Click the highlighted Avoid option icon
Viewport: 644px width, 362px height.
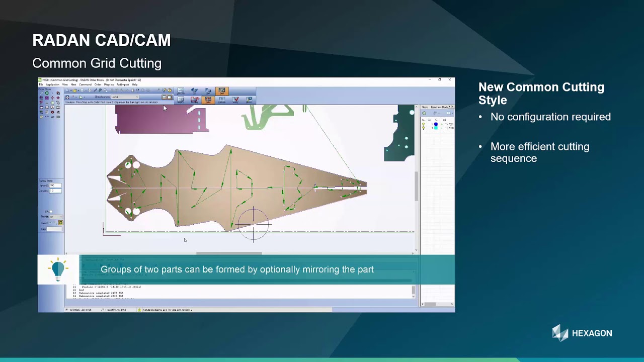coord(60,223)
